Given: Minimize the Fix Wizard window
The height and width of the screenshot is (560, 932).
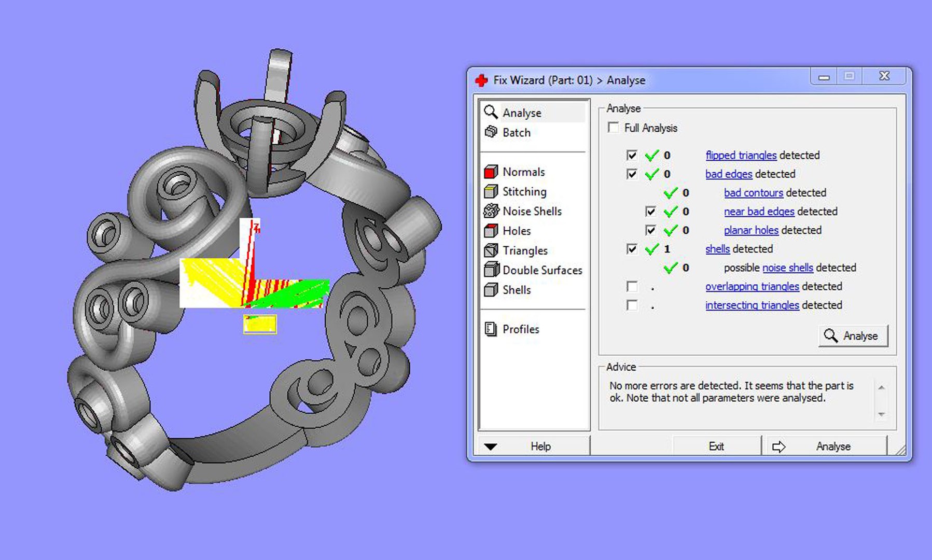Looking at the screenshot, I should pyautogui.click(x=824, y=77).
